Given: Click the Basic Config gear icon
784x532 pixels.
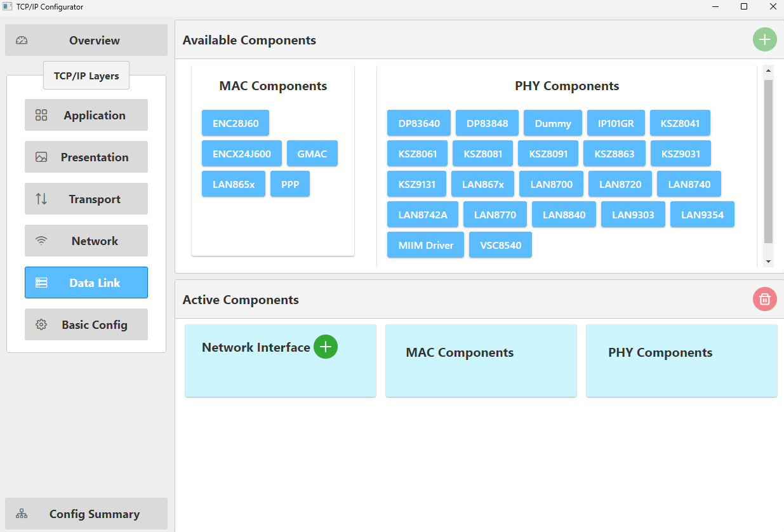Looking at the screenshot, I should point(41,325).
